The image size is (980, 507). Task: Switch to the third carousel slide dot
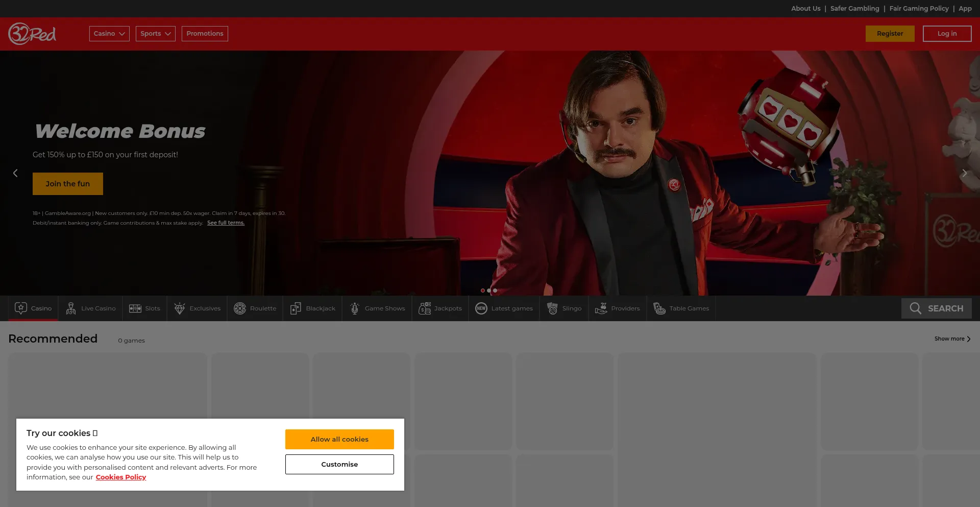click(x=495, y=291)
